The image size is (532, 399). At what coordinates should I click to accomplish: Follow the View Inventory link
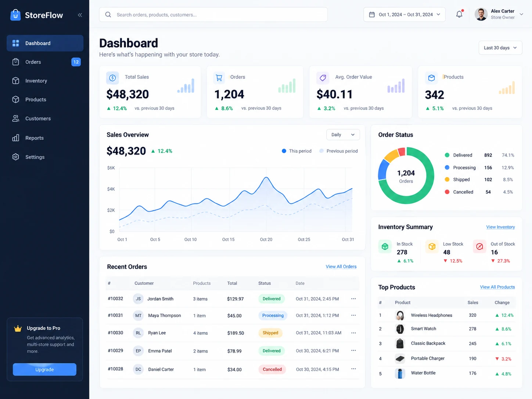[x=500, y=227]
